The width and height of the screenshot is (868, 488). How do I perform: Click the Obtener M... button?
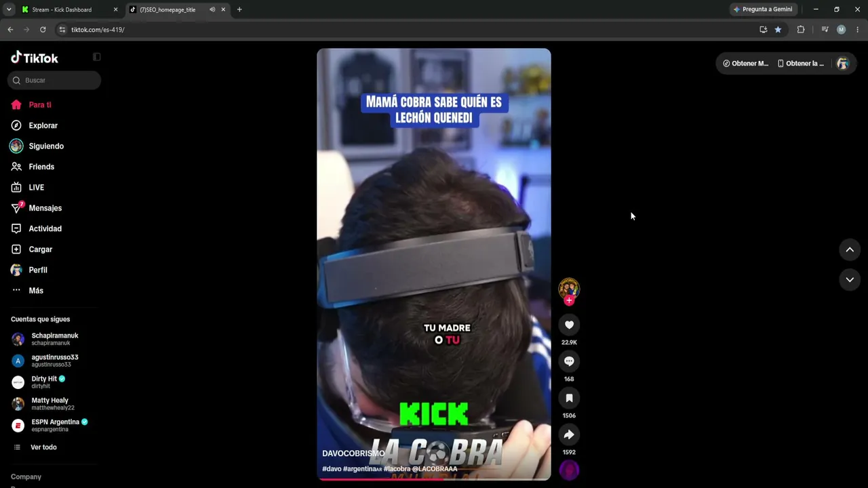coord(745,64)
